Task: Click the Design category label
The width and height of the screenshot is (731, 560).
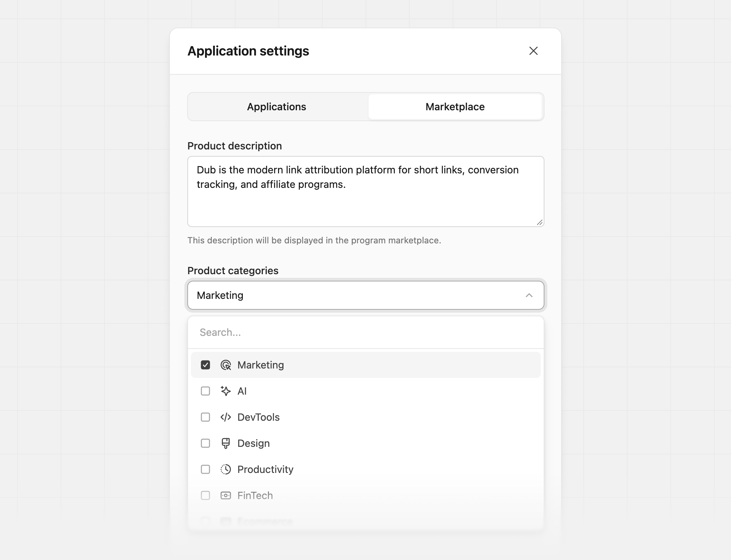Action: (253, 443)
